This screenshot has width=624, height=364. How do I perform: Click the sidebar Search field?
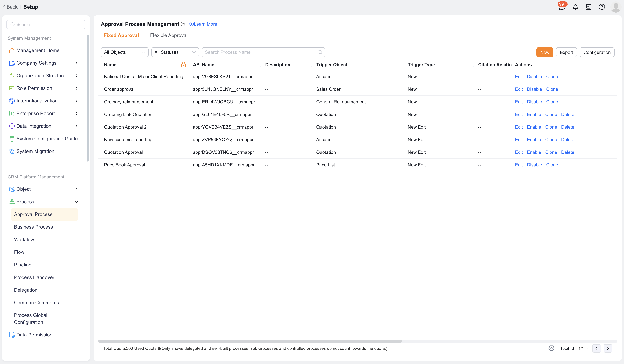(46, 25)
